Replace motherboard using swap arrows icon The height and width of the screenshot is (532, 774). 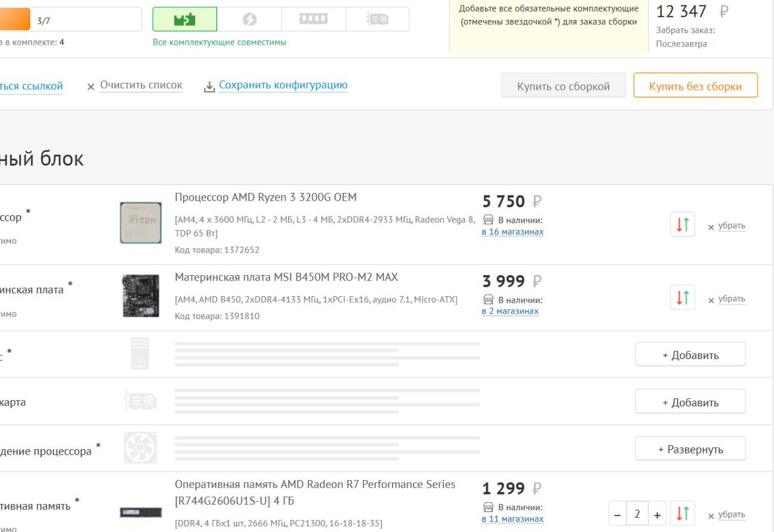[683, 297]
